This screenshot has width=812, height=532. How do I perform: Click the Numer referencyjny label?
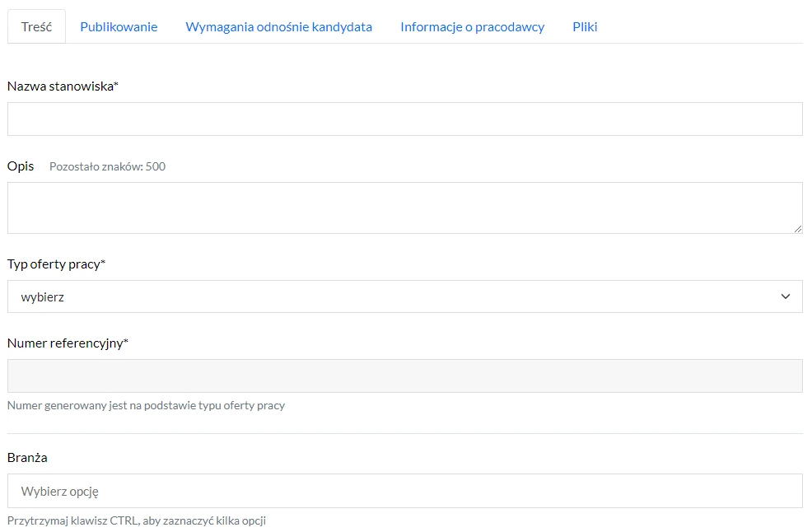(68, 343)
